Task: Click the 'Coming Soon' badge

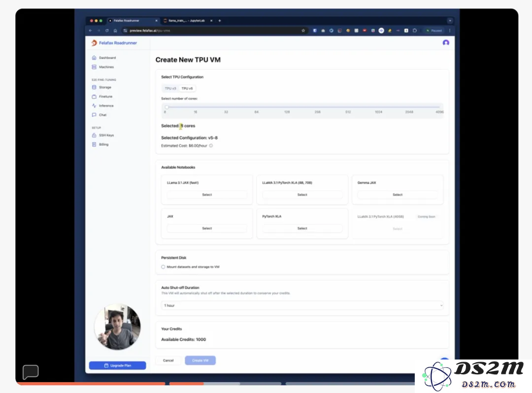Action: point(427,217)
